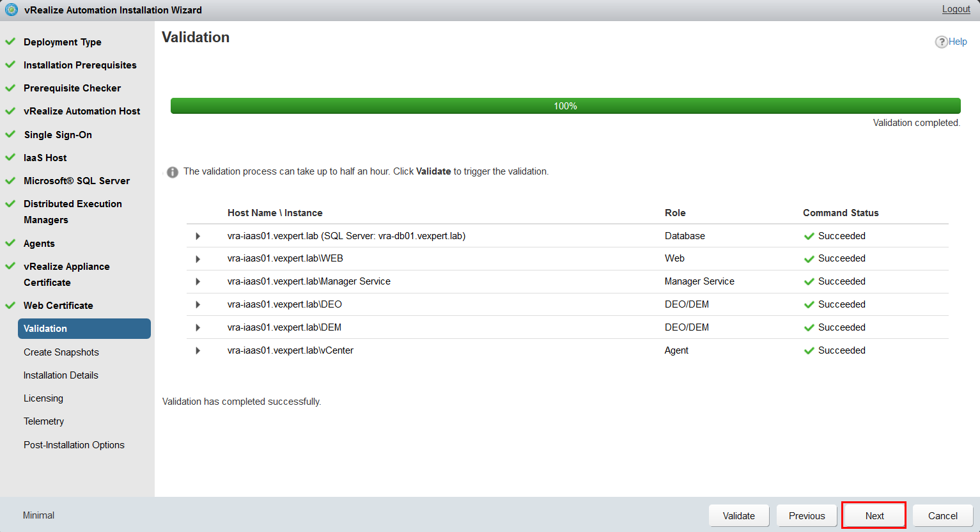Click Succeeded check icon in DEM row
The height and width of the screenshot is (532, 980).
[x=809, y=328]
